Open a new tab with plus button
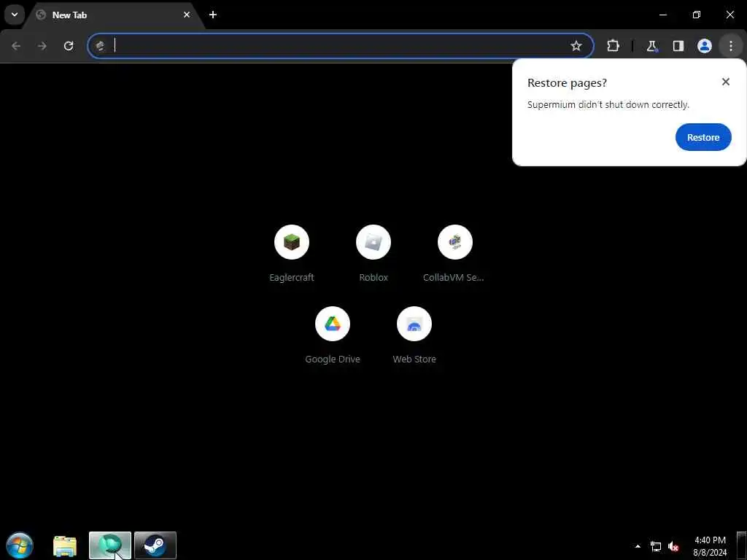 coord(213,15)
